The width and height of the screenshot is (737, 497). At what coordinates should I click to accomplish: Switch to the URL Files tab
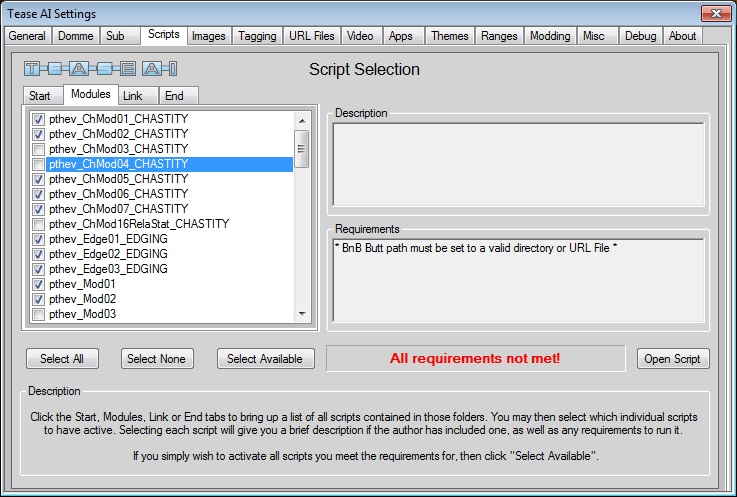pyautogui.click(x=312, y=36)
